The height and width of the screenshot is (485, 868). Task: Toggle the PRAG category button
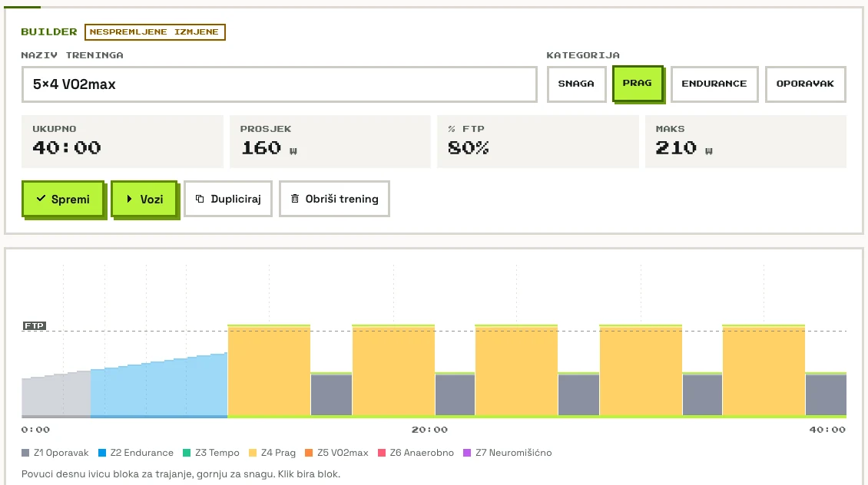pos(638,84)
